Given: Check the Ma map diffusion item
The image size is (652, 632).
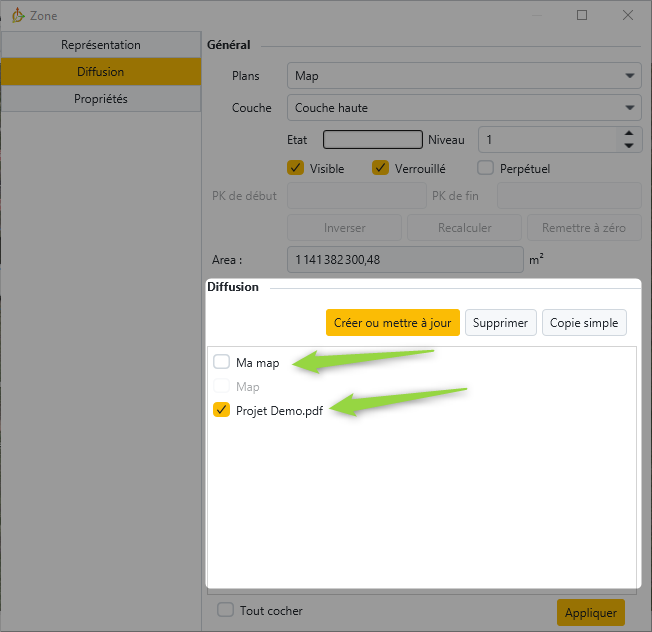Looking at the screenshot, I should pos(222,362).
